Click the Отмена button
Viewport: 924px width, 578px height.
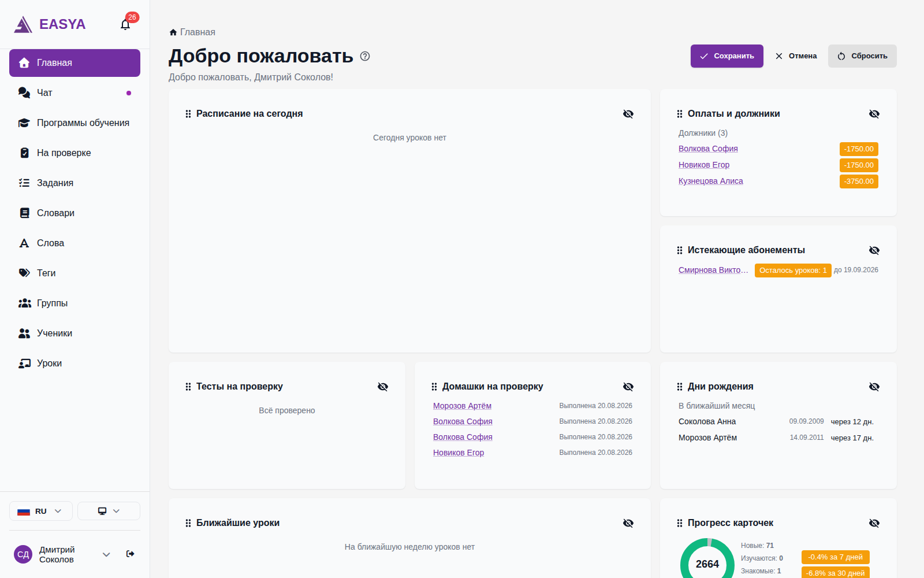(x=796, y=56)
